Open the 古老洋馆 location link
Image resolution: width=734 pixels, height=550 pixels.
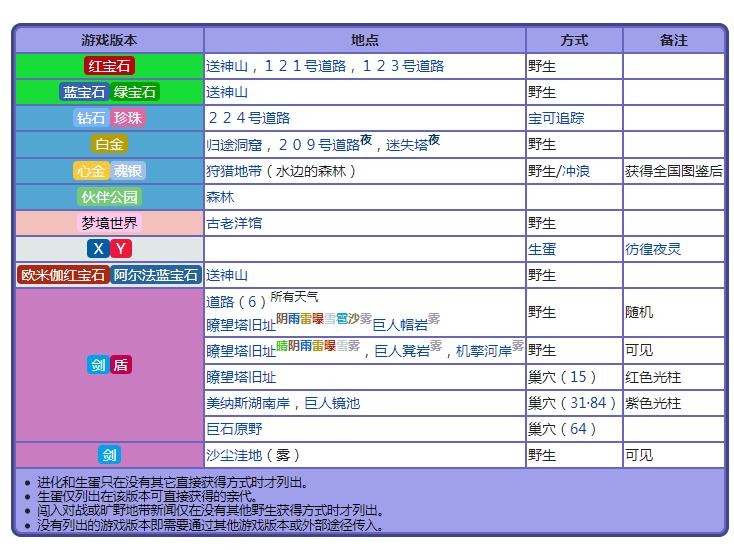pos(234,223)
